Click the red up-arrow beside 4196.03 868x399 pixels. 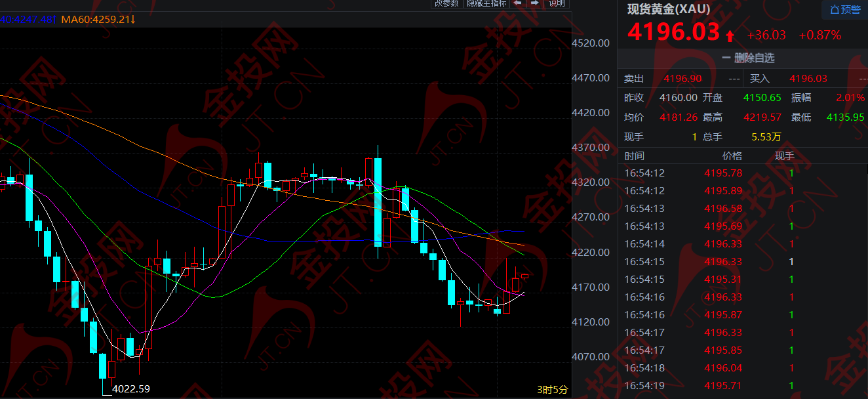click(730, 35)
